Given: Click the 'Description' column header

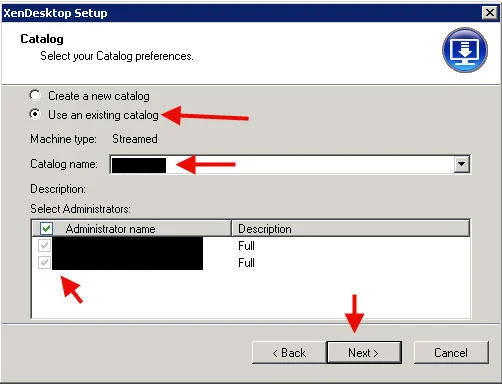Looking at the screenshot, I should [350, 229].
